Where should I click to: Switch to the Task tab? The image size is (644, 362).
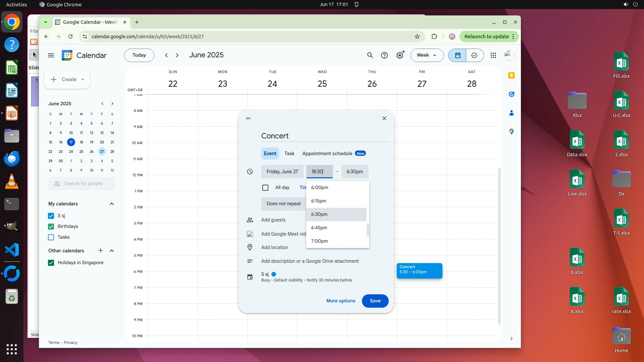pos(289,154)
